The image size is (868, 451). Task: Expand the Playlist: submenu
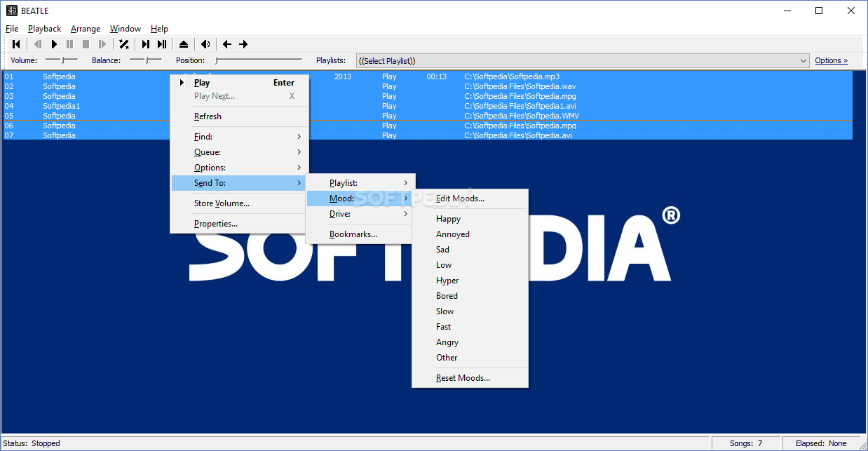coord(360,183)
